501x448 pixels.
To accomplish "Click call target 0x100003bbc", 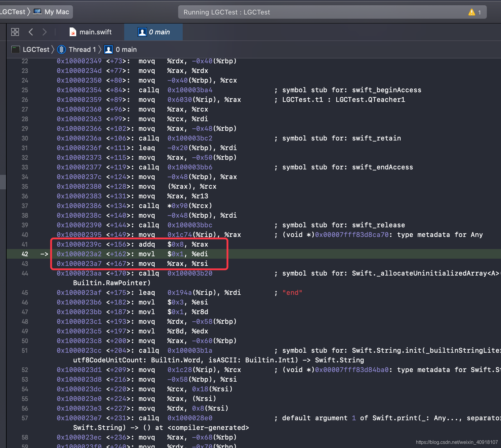I will (x=190, y=225).
